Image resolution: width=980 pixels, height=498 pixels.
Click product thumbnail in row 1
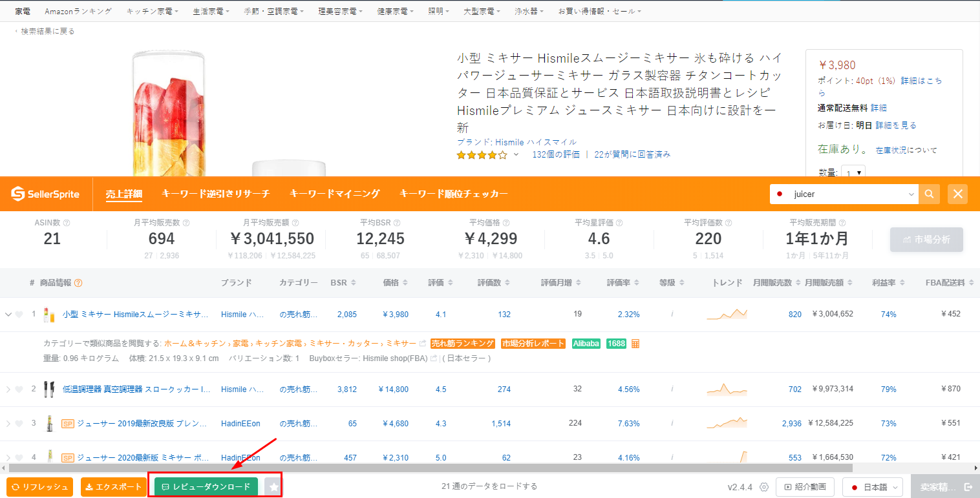click(x=48, y=315)
